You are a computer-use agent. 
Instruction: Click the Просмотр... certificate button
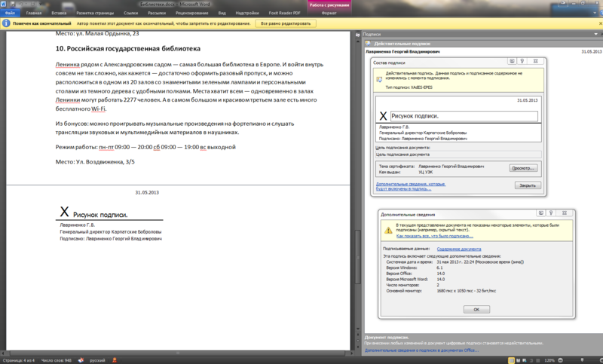tap(523, 168)
